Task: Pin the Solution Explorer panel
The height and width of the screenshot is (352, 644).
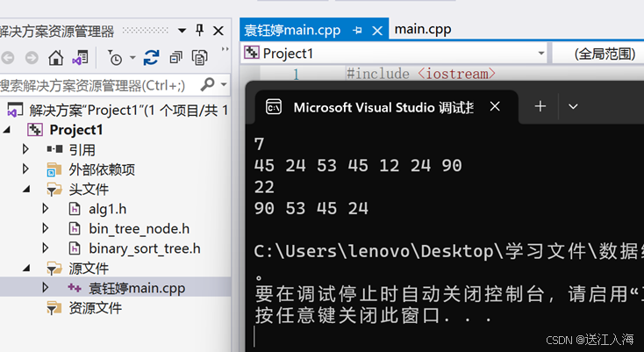Action: (200, 31)
